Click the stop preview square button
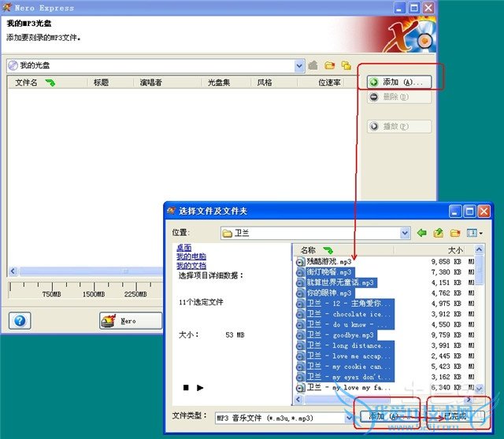Image resolution: width=504 pixels, height=439 pixels. tap(186, 388)
